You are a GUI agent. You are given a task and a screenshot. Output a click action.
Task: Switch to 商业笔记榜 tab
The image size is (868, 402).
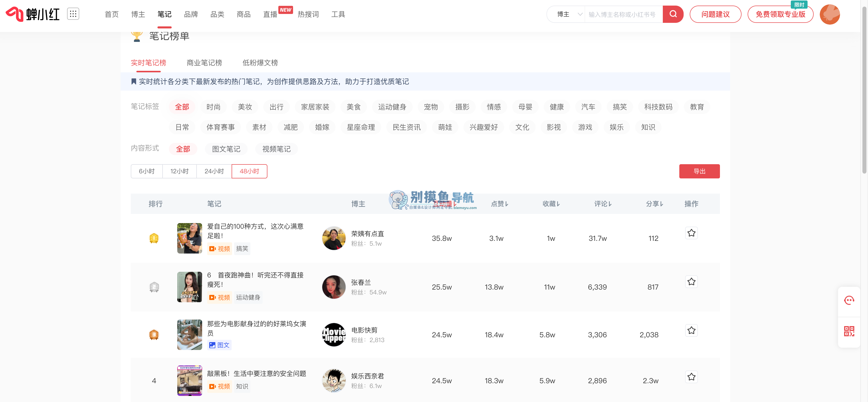(x=204, y=63)
